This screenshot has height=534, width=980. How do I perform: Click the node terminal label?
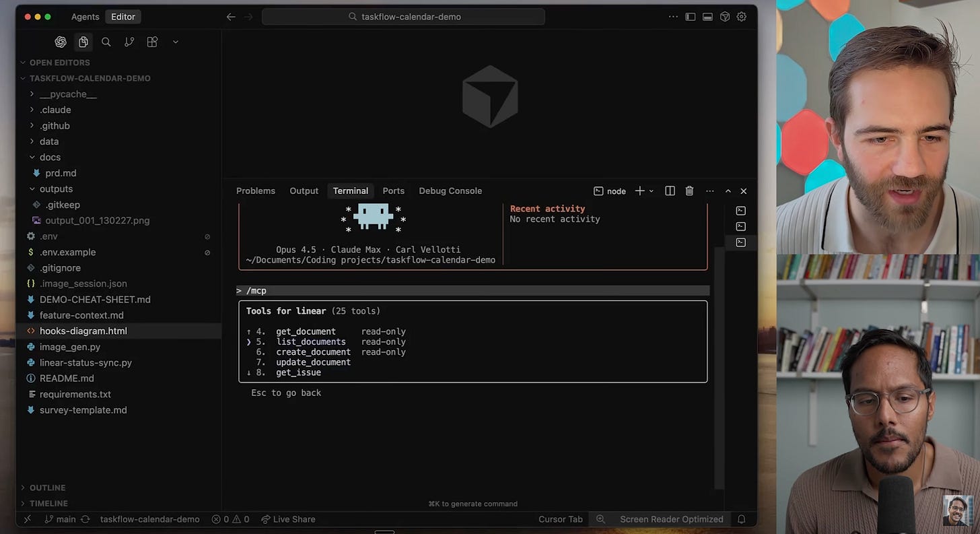click(x=610, y=191)
